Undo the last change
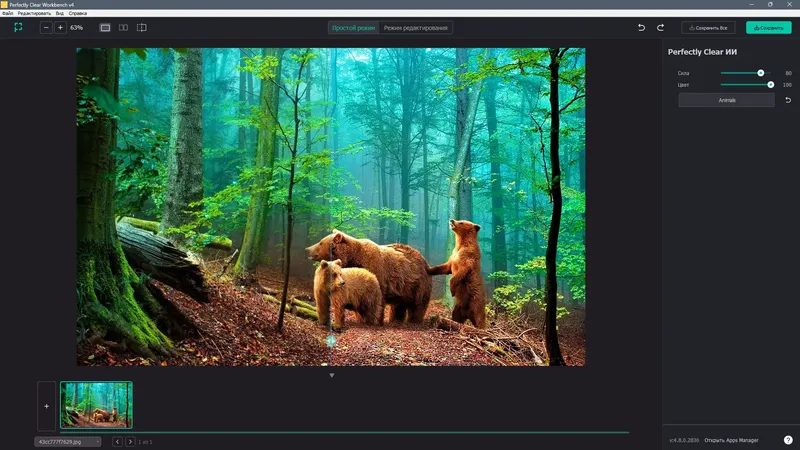The height and width of the screenshot is (450, 800). point(641,28)
